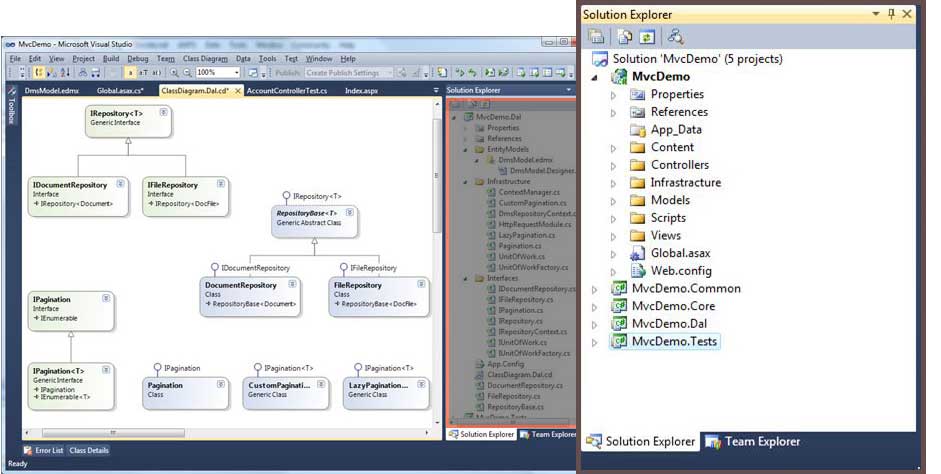The height and width of the screenshot is (474, 941).
Task: Open the Toolbox side tab
Action: [x=11, y=106]
